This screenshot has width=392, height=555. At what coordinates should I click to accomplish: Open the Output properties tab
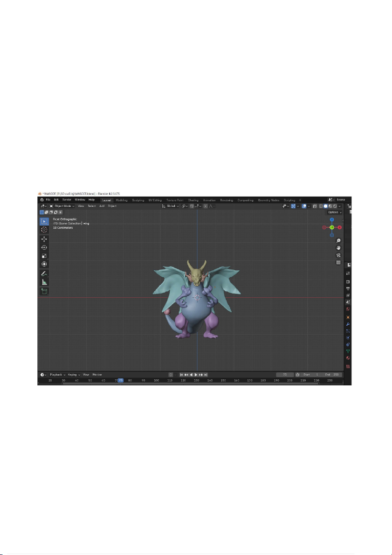click(x=348, y=288)
